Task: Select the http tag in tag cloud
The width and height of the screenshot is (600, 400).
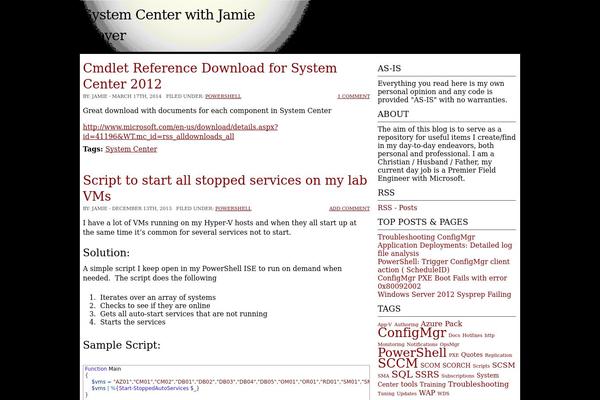Action: [x=489, y=335]
